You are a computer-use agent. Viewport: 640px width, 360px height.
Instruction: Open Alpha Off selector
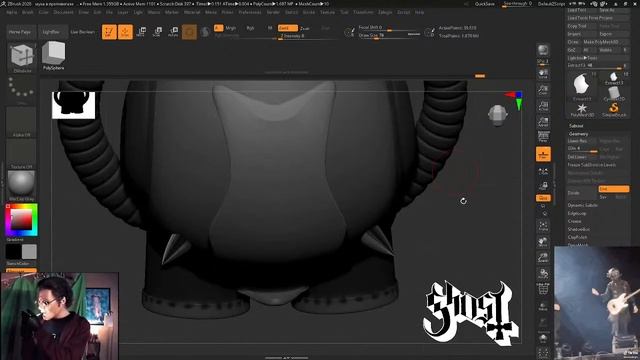[21, 122]
